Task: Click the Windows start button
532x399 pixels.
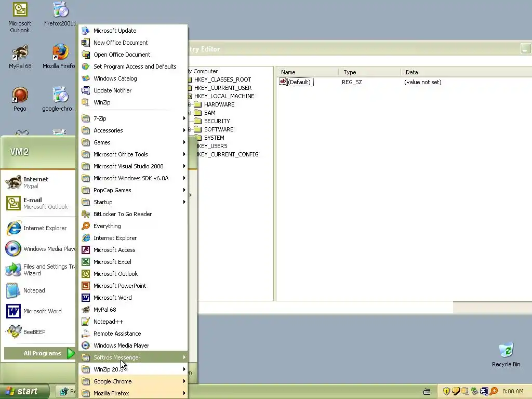Action: 24,391
